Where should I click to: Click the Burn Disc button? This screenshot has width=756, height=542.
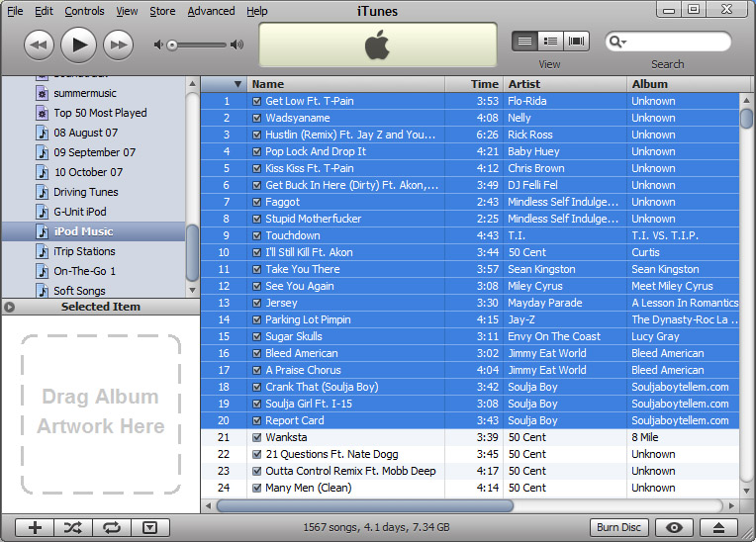click(619, 527)
